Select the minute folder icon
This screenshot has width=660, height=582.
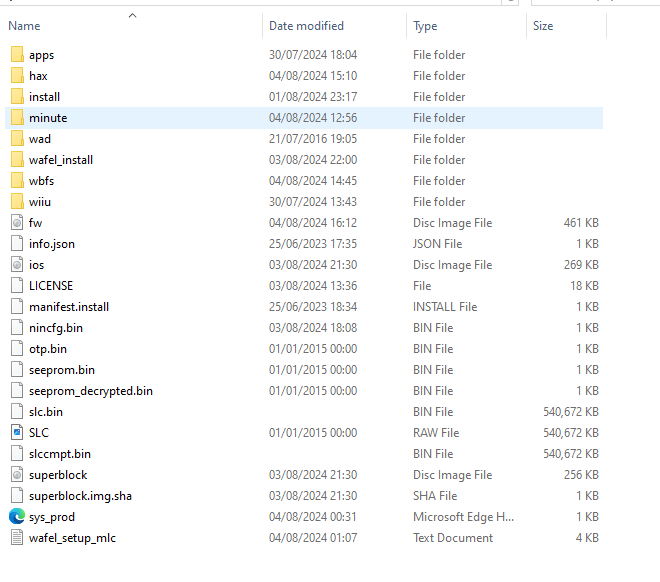click(17, 118)
